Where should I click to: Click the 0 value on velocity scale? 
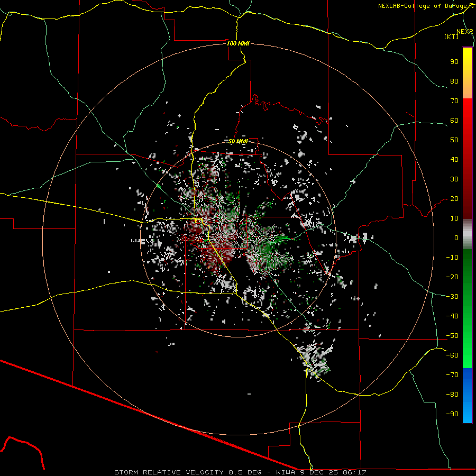(456, 237)
